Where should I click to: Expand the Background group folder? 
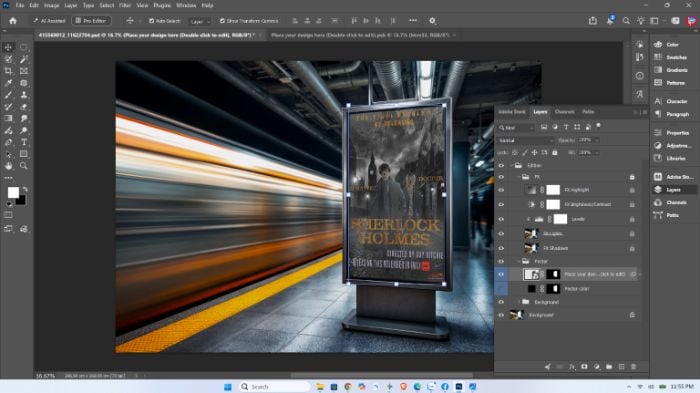[518, 302]
